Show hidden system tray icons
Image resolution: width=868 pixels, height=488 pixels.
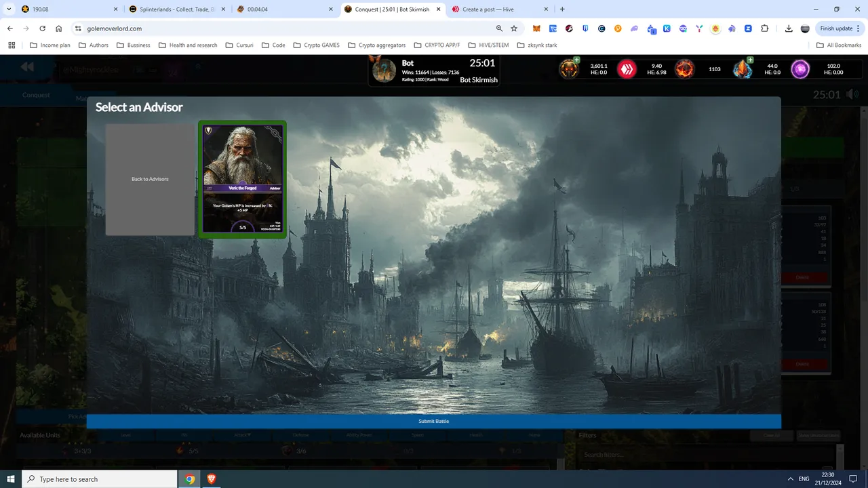point(791,479)
